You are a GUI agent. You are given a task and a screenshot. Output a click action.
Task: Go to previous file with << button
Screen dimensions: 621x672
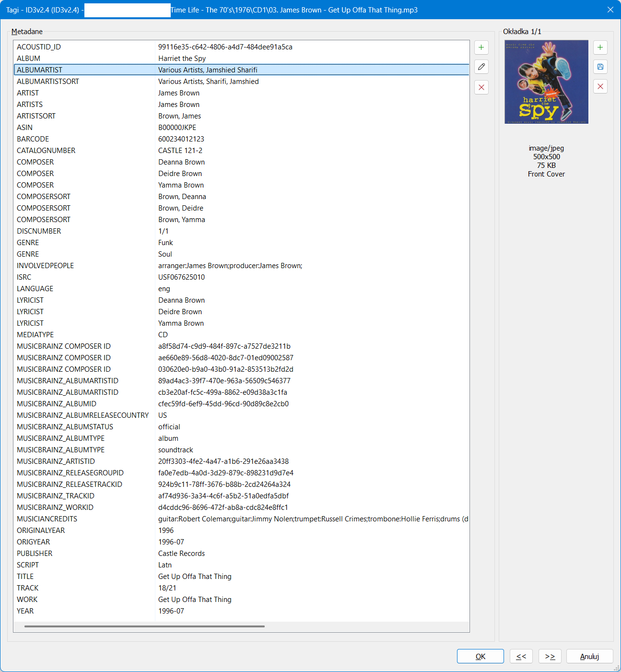[521, 656]
